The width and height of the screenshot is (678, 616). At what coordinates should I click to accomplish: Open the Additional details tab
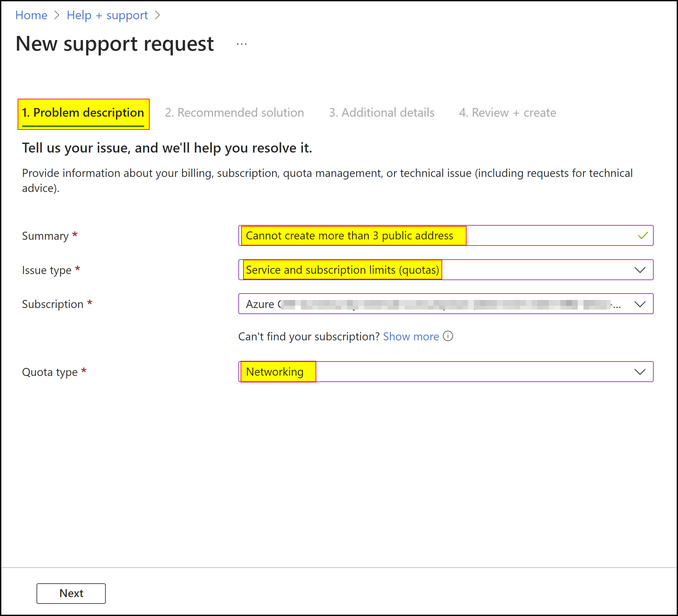[x=381, y=113]
